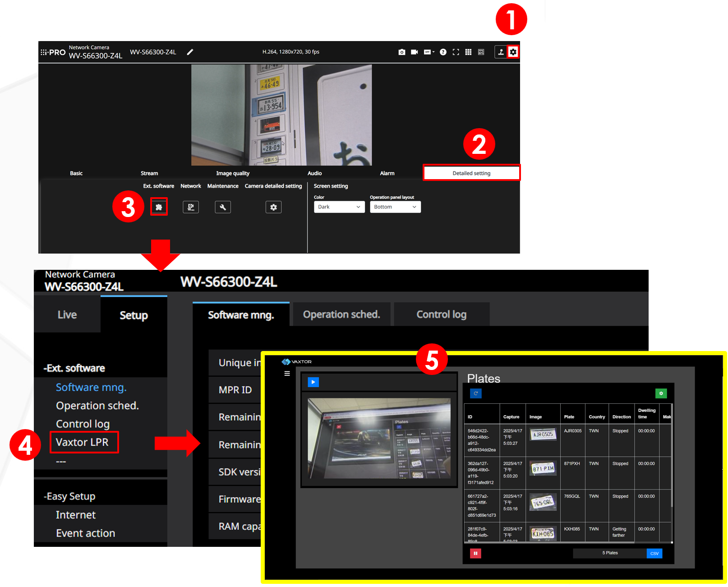Select Operation sched. in the sidebar

point(97,406)
